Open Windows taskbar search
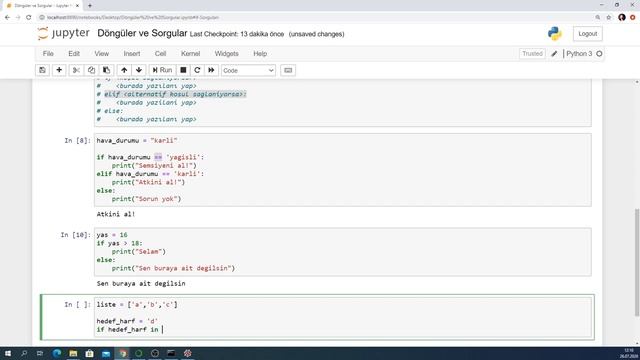640x360 pixels. (x=24, y=353)
